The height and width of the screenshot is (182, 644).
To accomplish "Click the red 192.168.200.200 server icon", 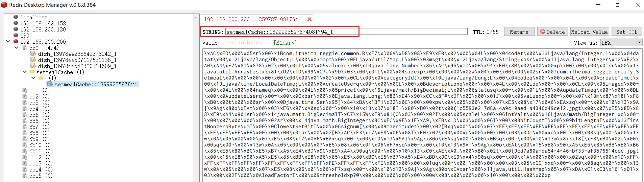I will click(x=16, y=41).
